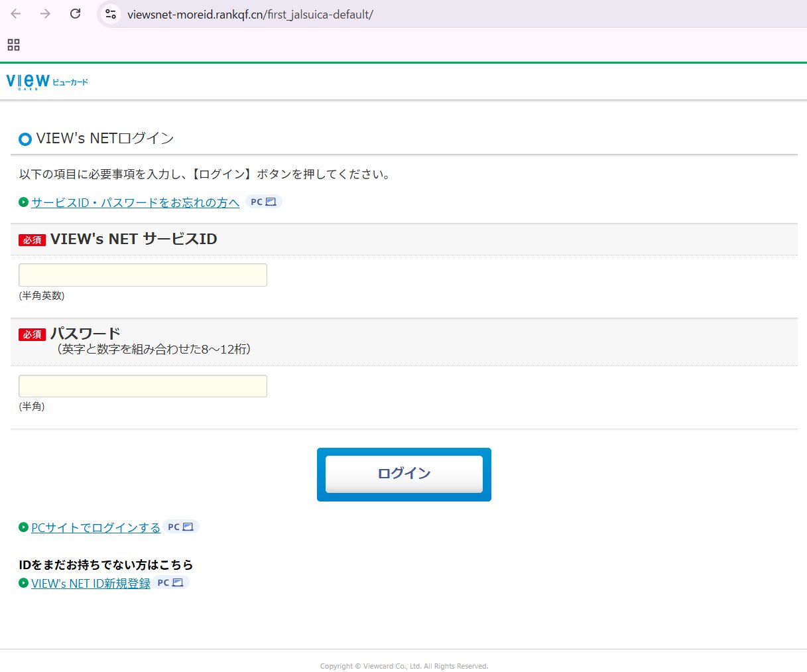Image resolution: width=807 pixels, height=672 pixels.
Task: Click the URL text in the address bar
Action: point(250,14)
